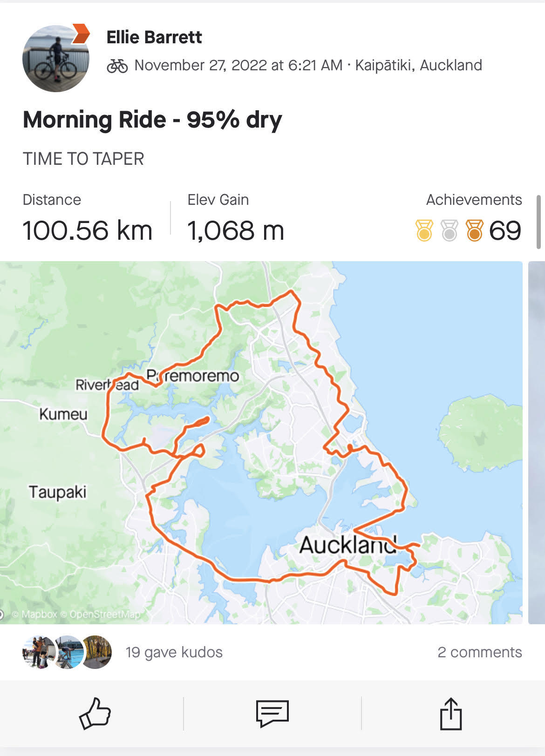Open the comment speech-bubble icon

point(272,713)
